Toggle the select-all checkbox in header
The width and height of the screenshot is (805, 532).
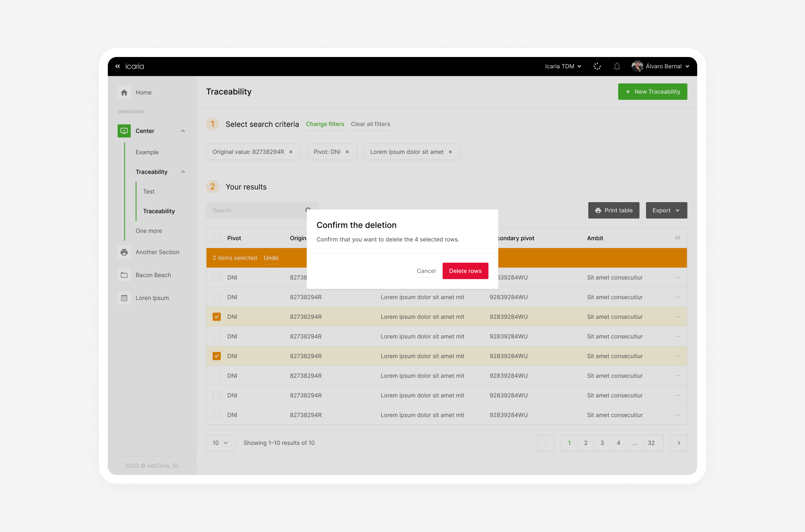tap(216, 238)
